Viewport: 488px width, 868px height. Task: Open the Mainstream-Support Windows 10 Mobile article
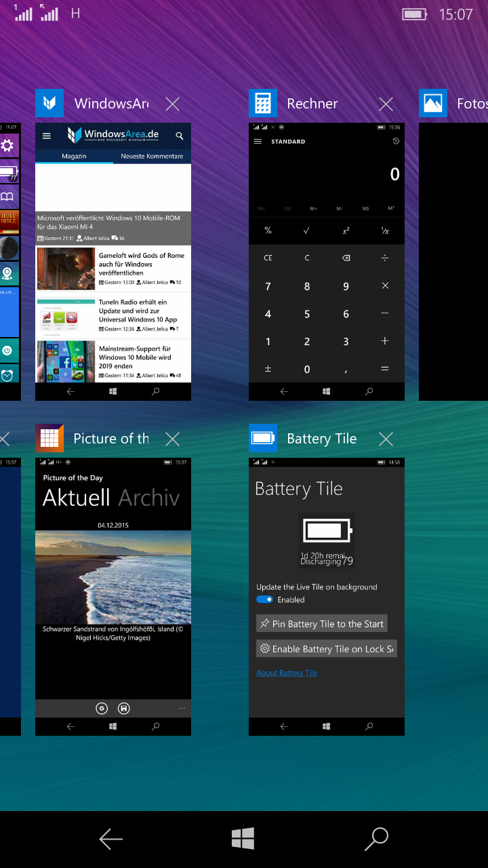coord(113,361)
